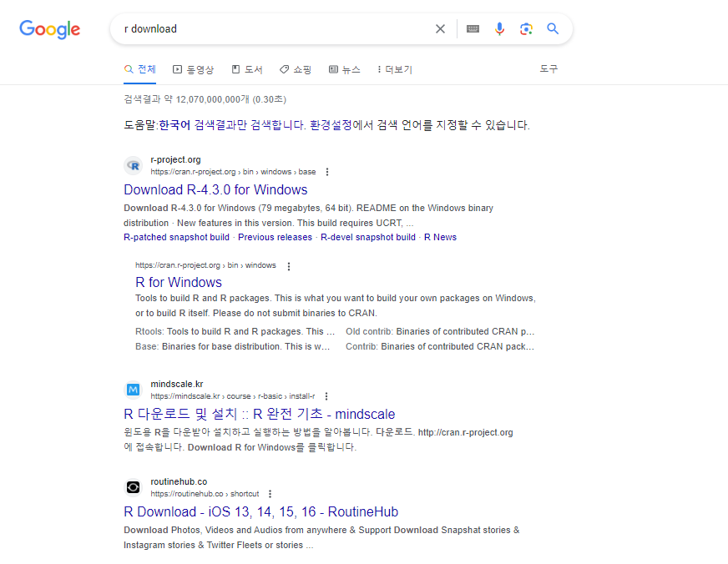Click the cran.r-project.org › bin › windows URL
The width and height of the screenshot is (728, 564).
coord(205,265)
